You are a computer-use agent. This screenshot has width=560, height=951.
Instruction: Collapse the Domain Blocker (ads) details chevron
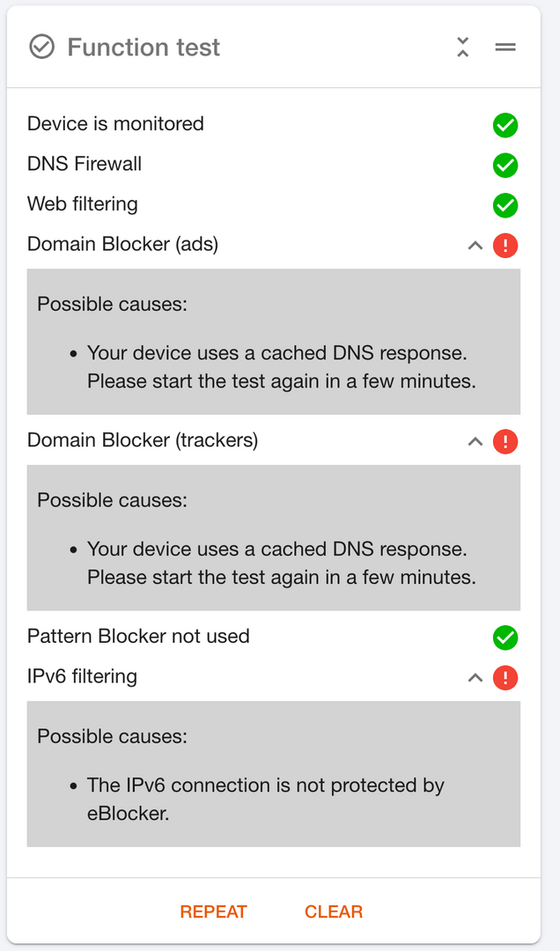(x=475, y=246)
